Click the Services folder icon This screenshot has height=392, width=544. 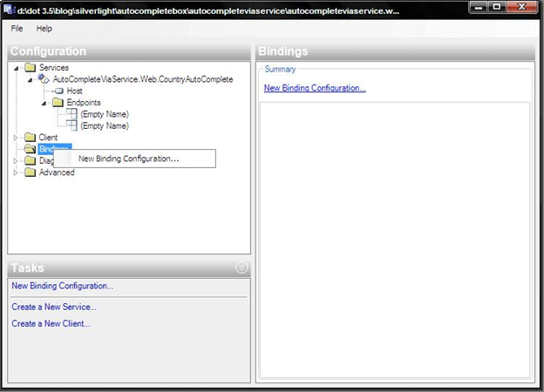pos(31,67)
